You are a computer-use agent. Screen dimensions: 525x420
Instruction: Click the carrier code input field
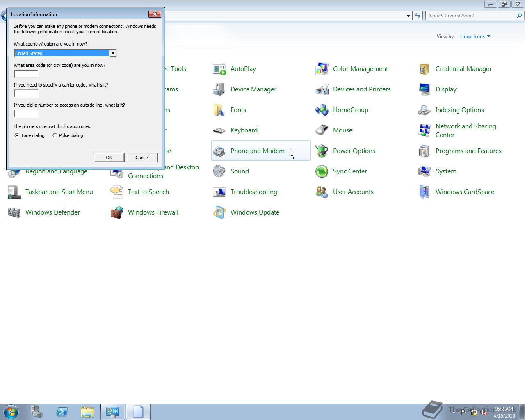coord(26,94)
